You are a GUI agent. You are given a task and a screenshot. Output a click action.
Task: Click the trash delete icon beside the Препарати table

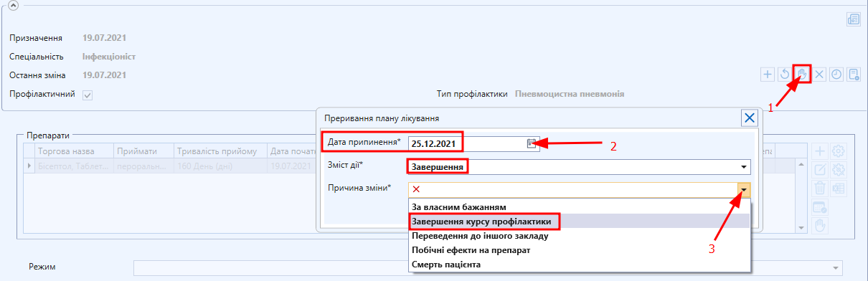coord(820,189)
